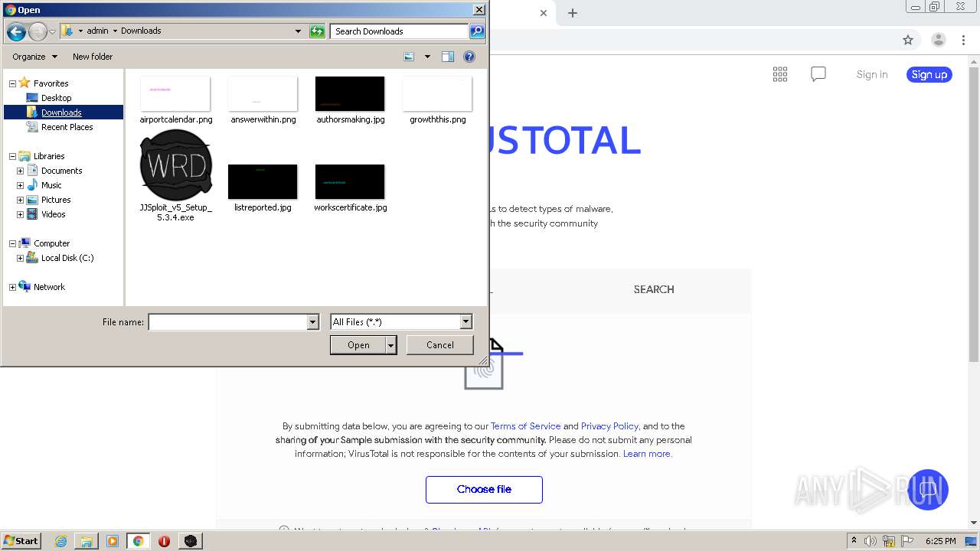The image size is (980, 551).
Task: Open VirusTotal apps grid icon
Action: (x=780, y=74)
